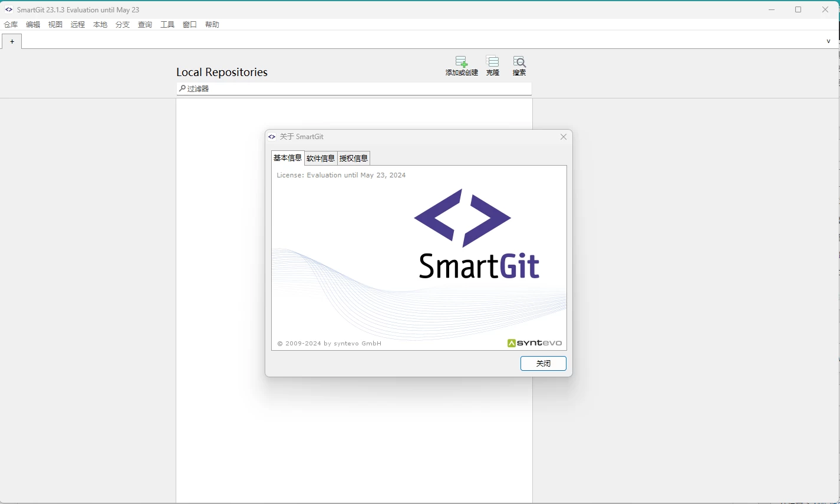
Task: Click the 添加或创建 repository icon
Action: (461, 62)
